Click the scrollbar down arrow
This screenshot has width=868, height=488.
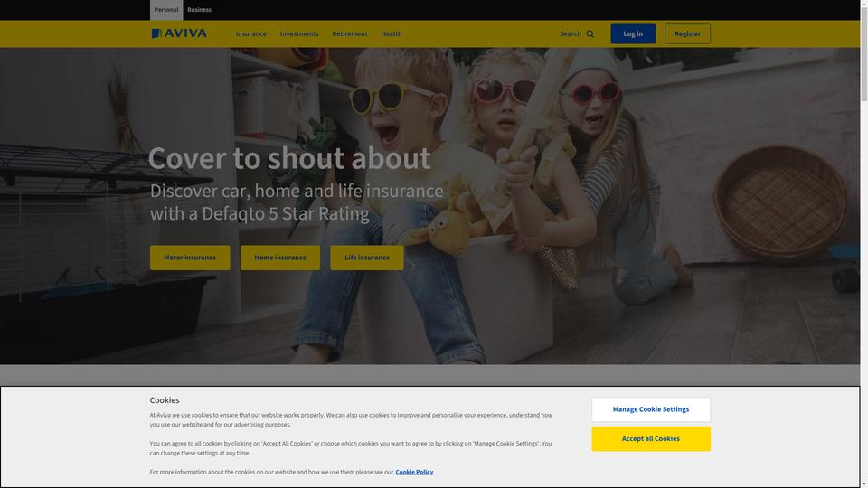864,484
